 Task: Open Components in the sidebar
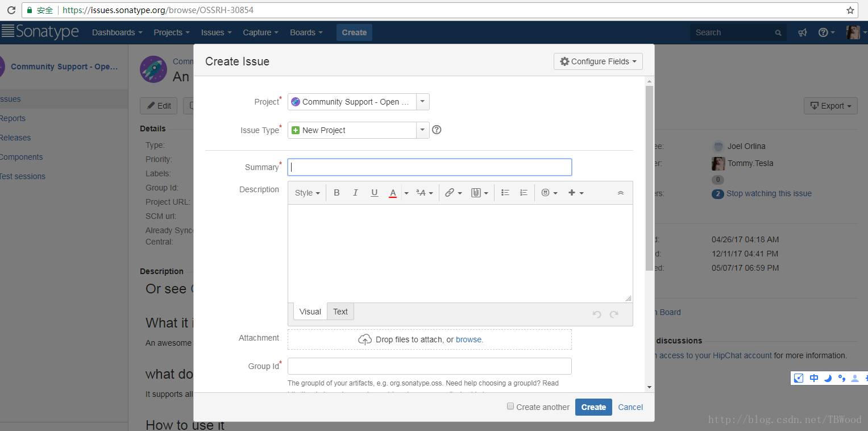tap(21, 157)
